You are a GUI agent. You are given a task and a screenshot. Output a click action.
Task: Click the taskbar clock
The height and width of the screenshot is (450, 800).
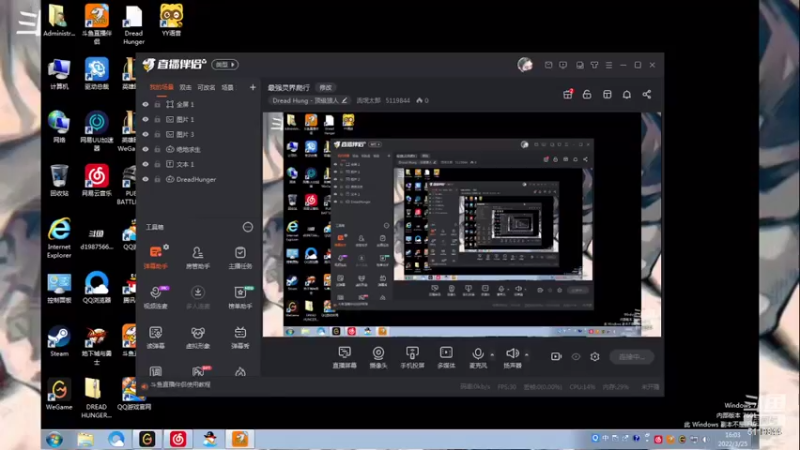click(733, 439)
